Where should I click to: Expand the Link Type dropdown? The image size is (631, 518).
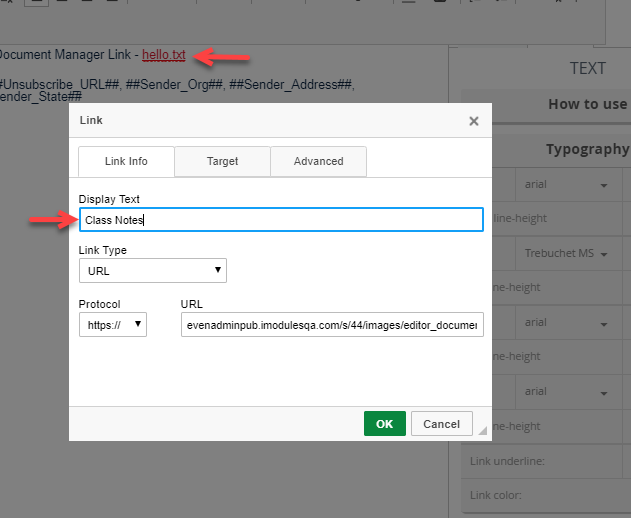[x=153, y=271]
